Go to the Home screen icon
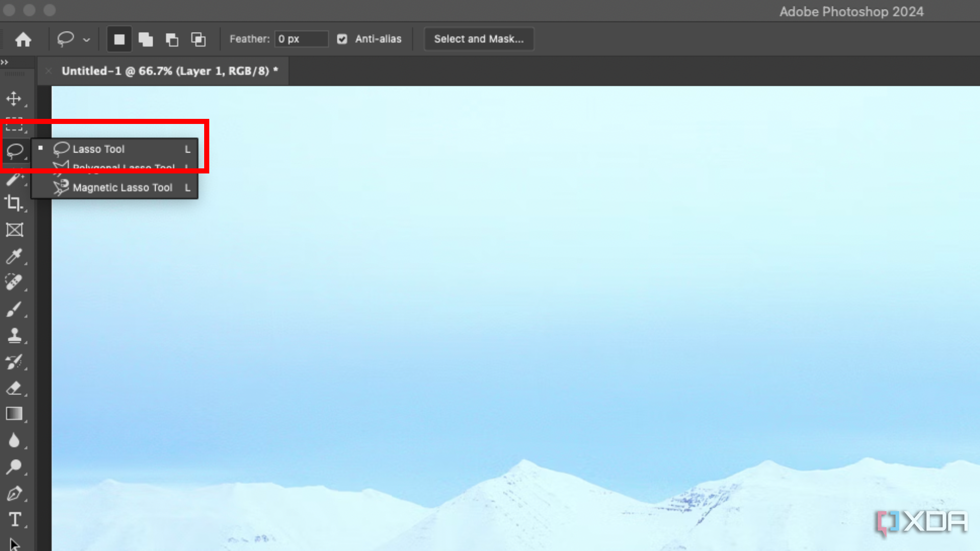Viewport: 980px width, 551px height. [23, 39]
